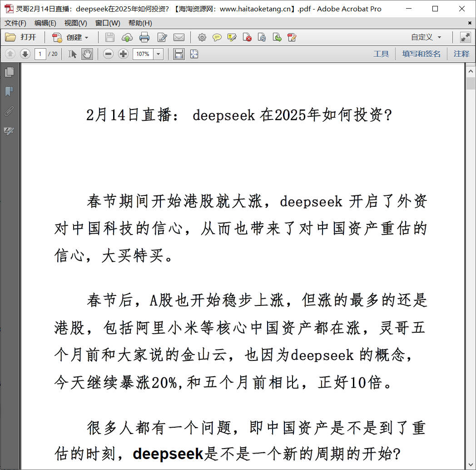The image size is (476, 470).
Task: Click the scrollbar down arrow
Action: [471, 465]
